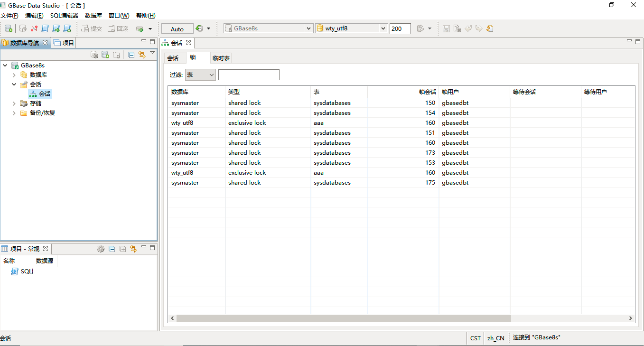Toggle link with editor in project panel
Image resolution: width=644 pixels, height=346 pixels.
pyautogui.click(x=133, y=249)
